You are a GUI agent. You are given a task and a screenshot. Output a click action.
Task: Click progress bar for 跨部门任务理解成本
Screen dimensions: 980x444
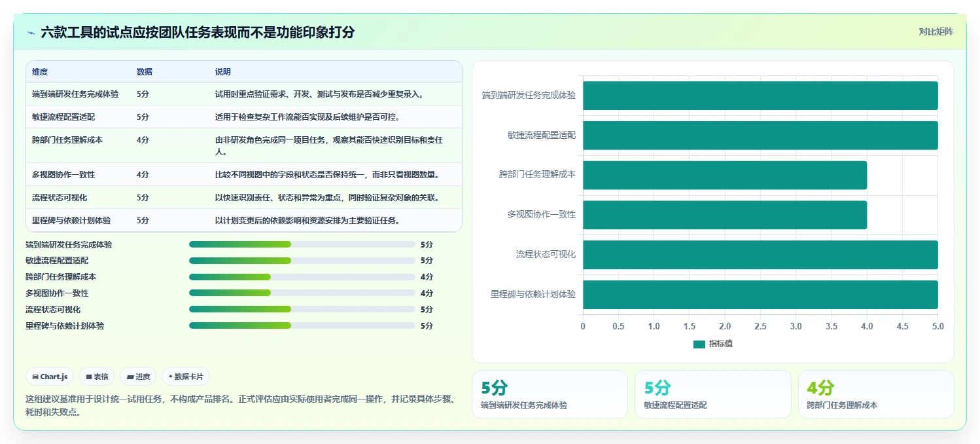click(302, 277)
